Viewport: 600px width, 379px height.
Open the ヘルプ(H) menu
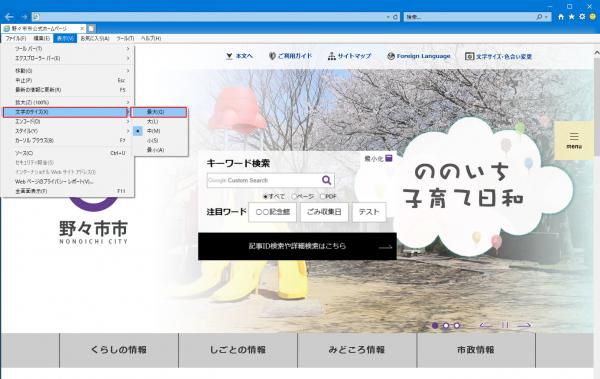point(151,38)
